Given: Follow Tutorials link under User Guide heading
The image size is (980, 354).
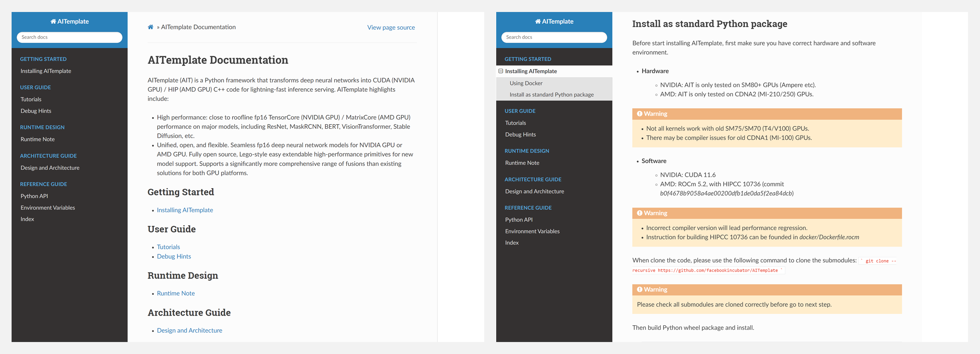Looking at the screenshot, I should pos(168,247).
